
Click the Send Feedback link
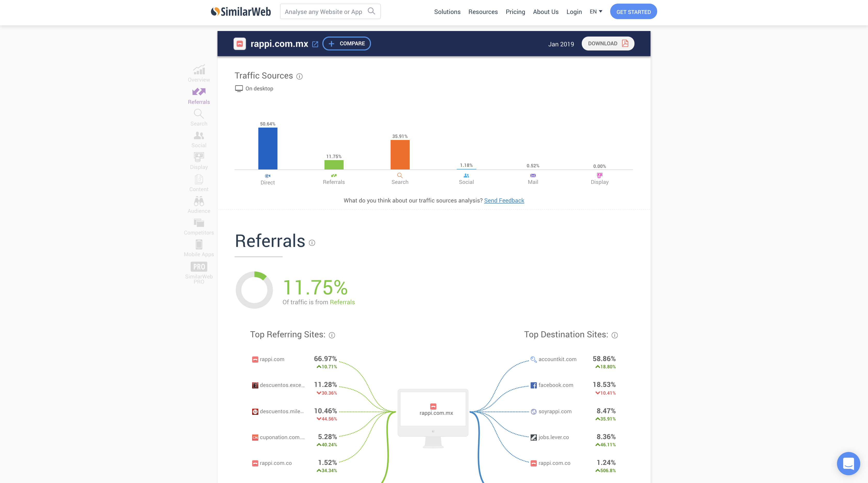(504, 200)
